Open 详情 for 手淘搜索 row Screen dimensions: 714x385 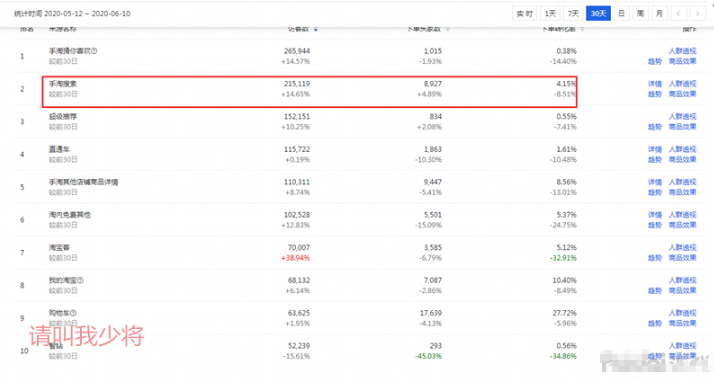(655, 84)
